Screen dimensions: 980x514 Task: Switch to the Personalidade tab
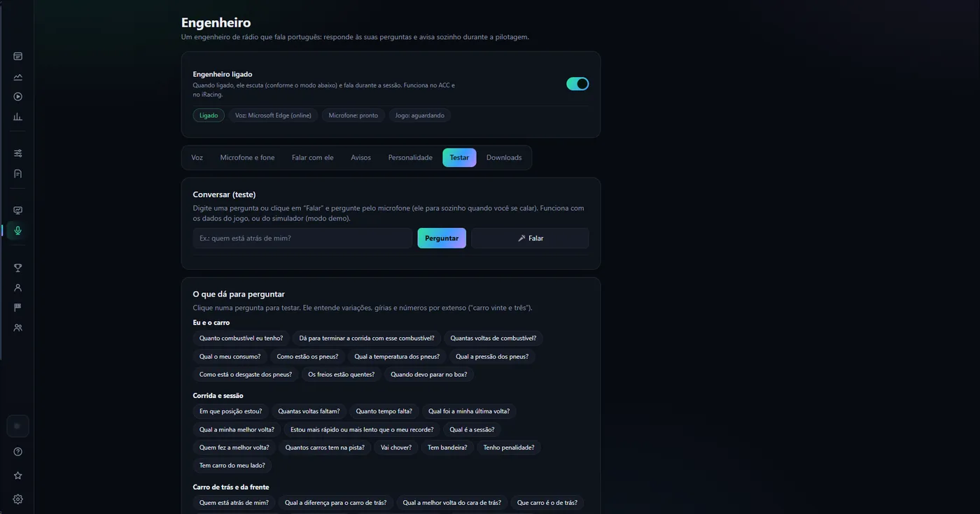(410, 158)
